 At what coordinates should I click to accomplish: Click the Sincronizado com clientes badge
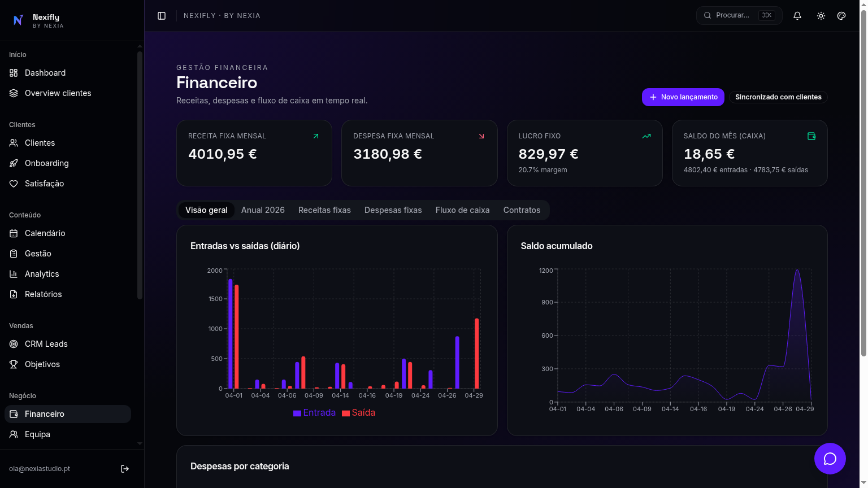pos(778,97)
